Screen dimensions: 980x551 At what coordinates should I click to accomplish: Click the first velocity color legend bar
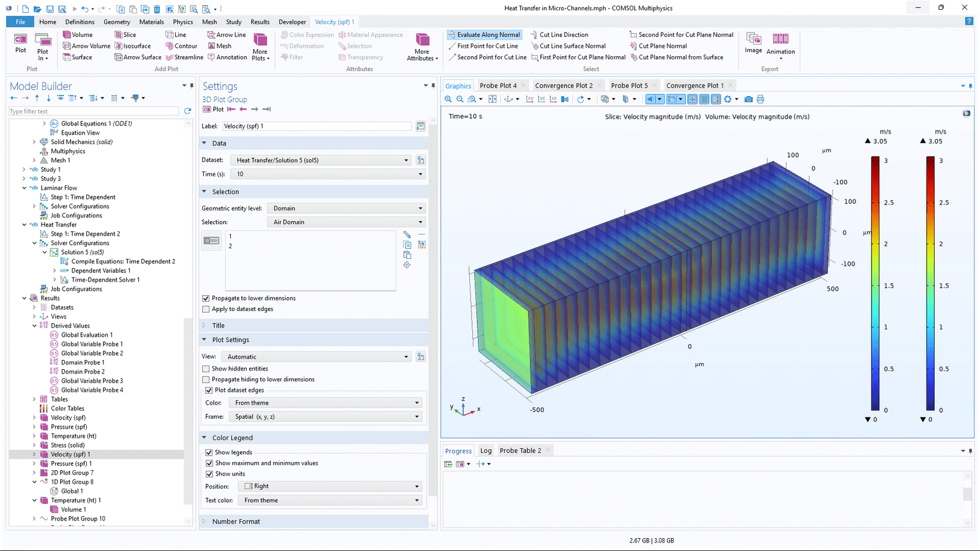[x=875, y=283]
